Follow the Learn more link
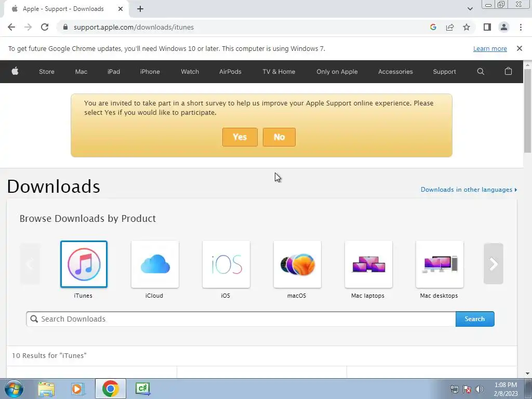Screen dimensions: 532x399 [490, 48]
